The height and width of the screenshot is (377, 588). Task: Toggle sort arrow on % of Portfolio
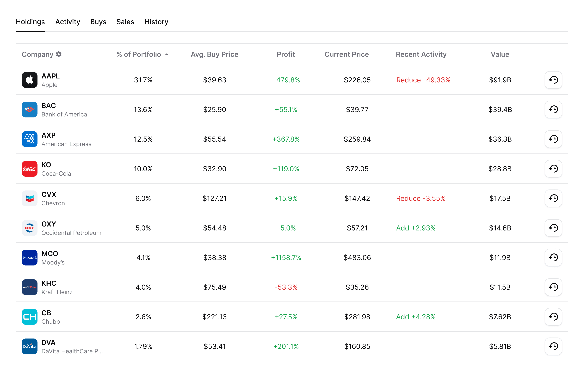167,54
